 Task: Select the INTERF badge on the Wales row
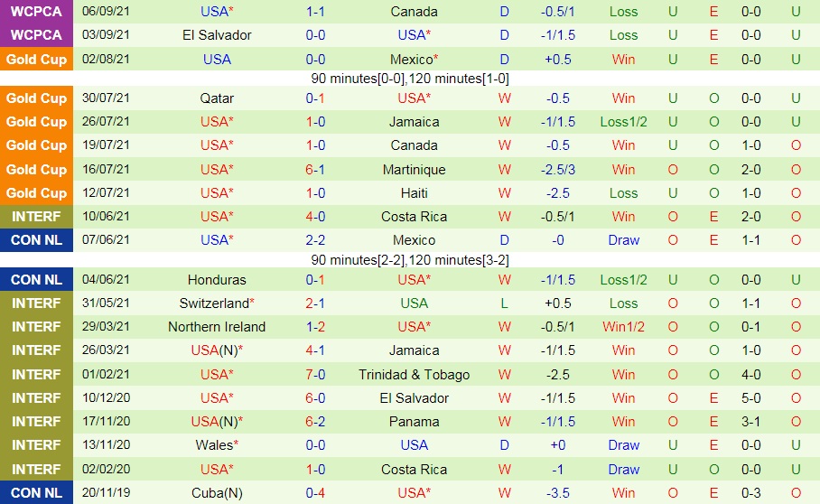click(x=36, y=445)
